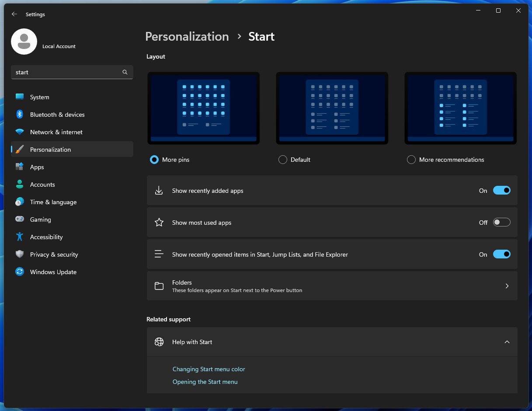This screenshot has height=411, width=532.
Task: Click the Personalization paintbrush icon
Action: [x=19, y=149]
